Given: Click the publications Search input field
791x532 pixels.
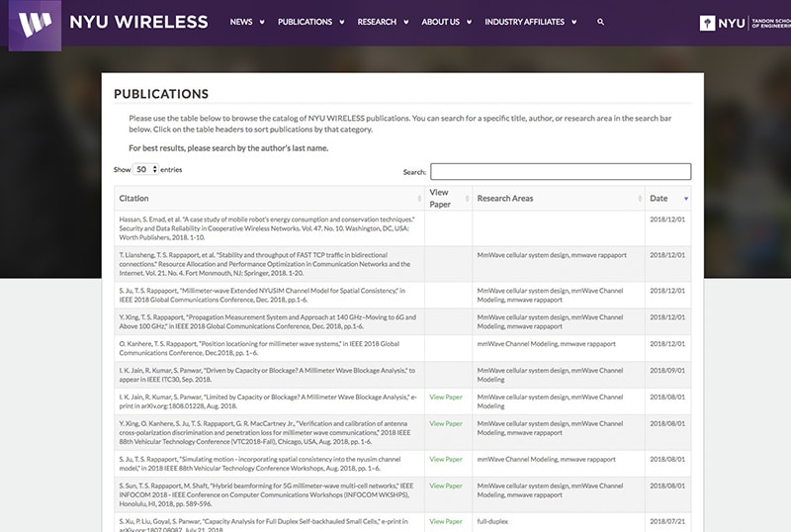Looking at the screenshot, I should tap(560, 172).
